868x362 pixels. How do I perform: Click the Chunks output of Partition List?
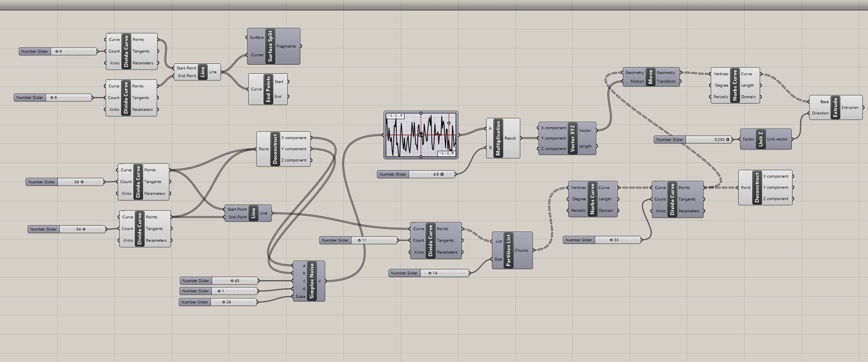[x=521, y=250]
